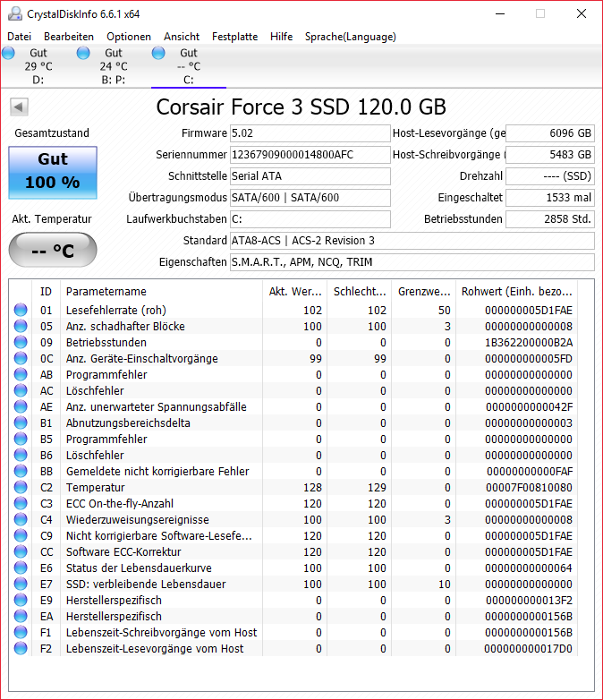The width and height of the screenshot is (603, 700).
Task: Select the Nicht korrigierbare Software-Lesefe... row name
Action: [x=159, y=535]
